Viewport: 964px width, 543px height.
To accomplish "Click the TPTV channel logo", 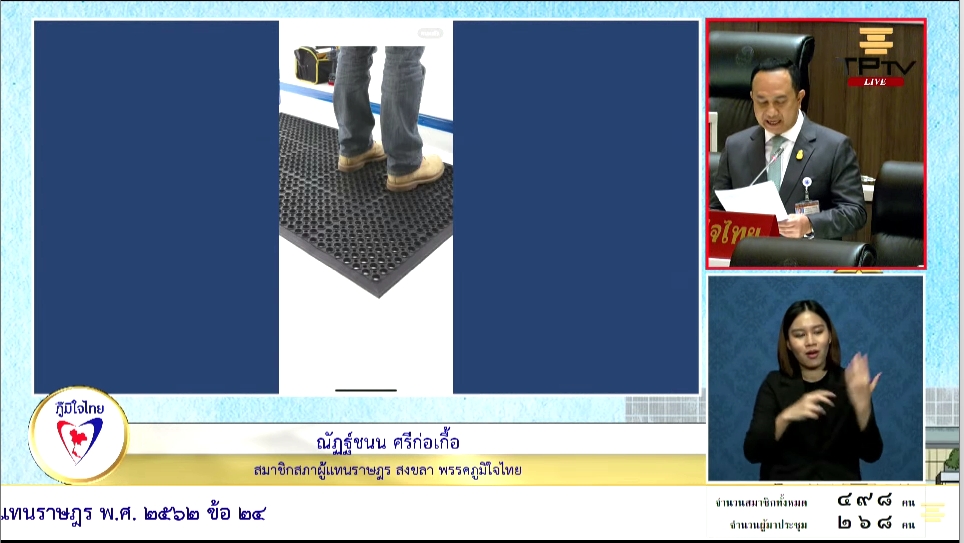I will (875, 54).
